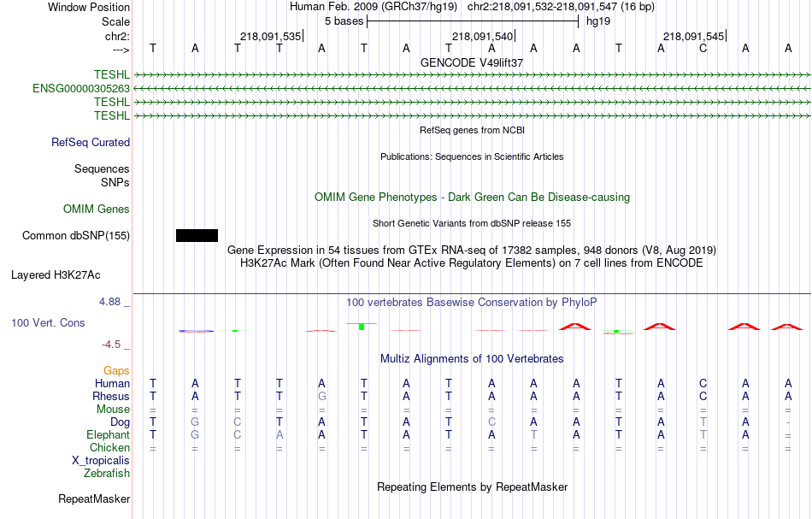Click the -4.5 PhyloP scale value

(111, 345)
